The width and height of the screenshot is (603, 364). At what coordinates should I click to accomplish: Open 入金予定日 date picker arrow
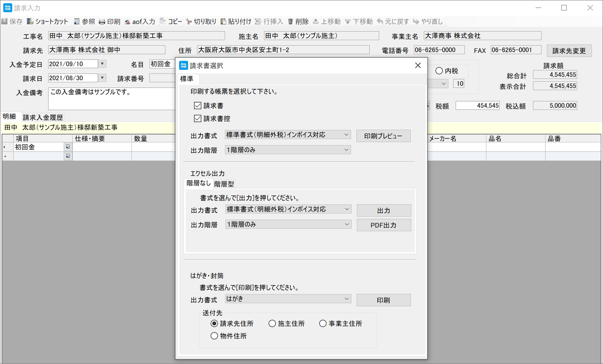(102, 64)
